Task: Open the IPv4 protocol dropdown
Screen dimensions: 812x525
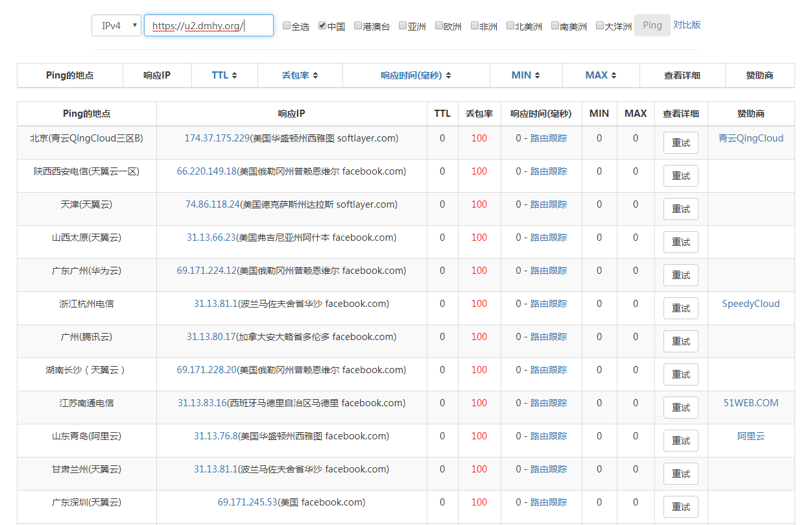Action: [x=116, y=25]
